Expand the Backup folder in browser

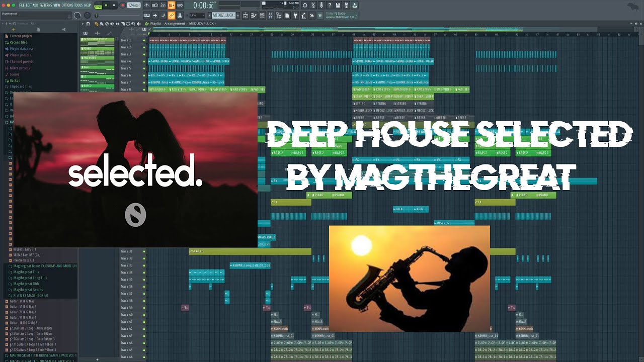click(x=15, y=80)
